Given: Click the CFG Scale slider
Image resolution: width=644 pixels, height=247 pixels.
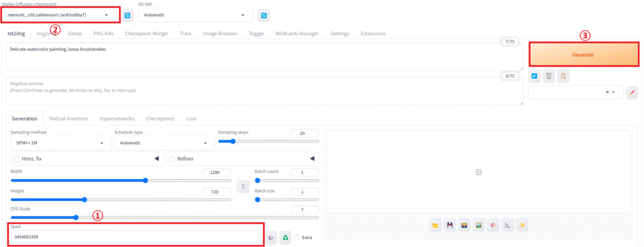Looking at the screenshot, I should [165, 217].
